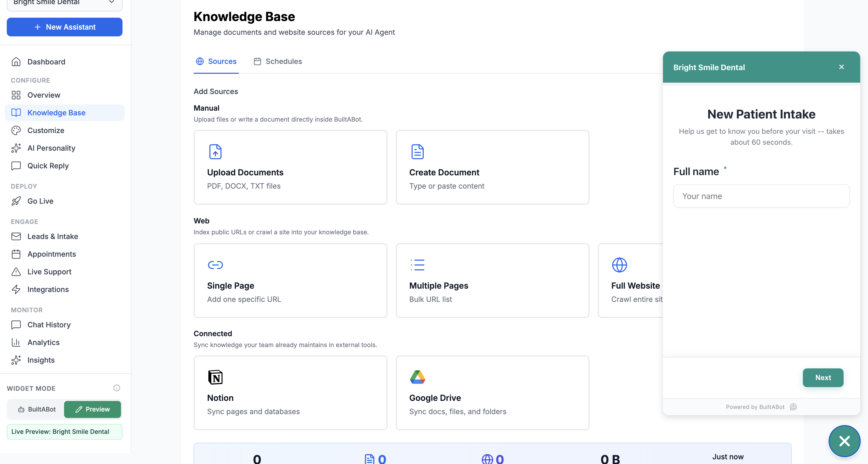Click the Widget Mode info icon
The width and height of the screenshot is (868, 464).
tap(117, 388)
